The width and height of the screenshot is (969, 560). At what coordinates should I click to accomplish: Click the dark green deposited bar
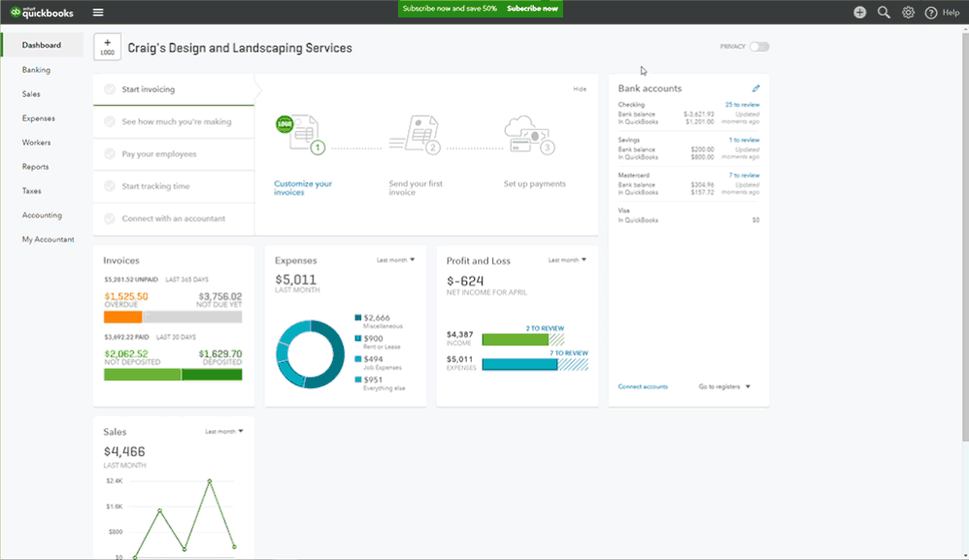coord(212,375)
